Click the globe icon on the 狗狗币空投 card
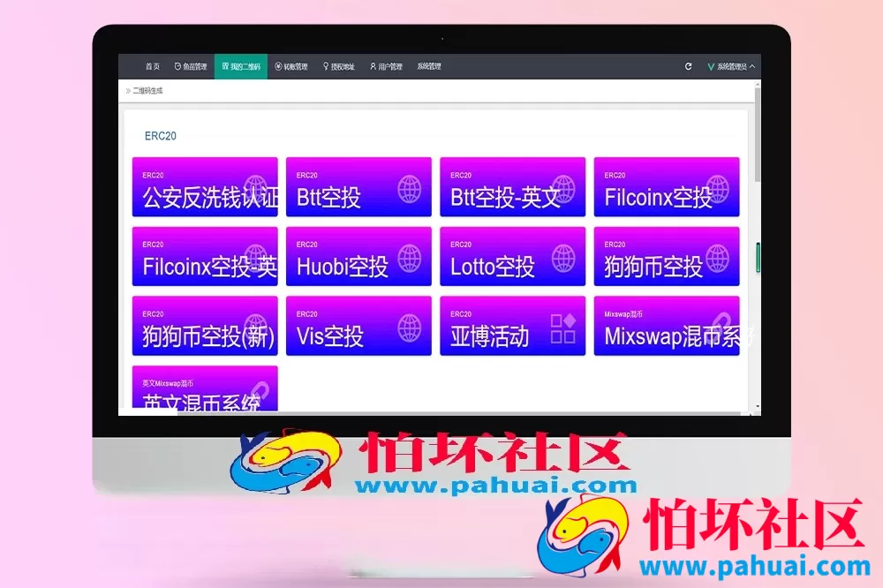 coord(717,258)
